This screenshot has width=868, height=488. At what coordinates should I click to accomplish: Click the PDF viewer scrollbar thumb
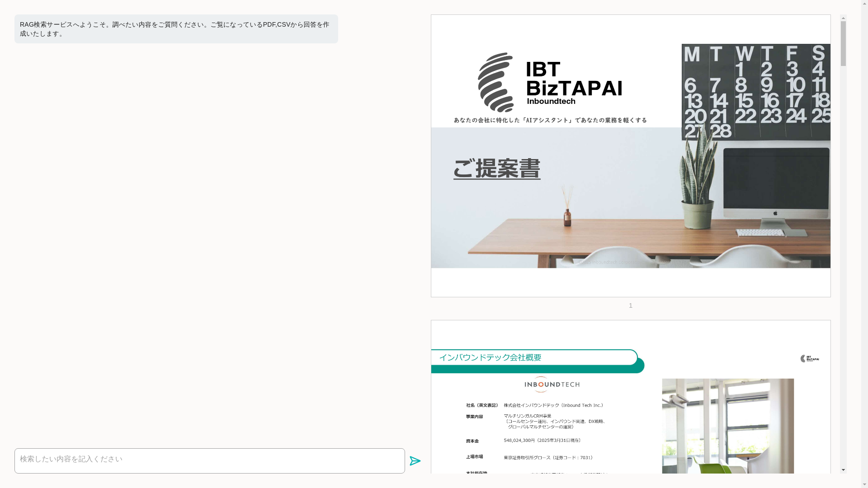[843, 44]
